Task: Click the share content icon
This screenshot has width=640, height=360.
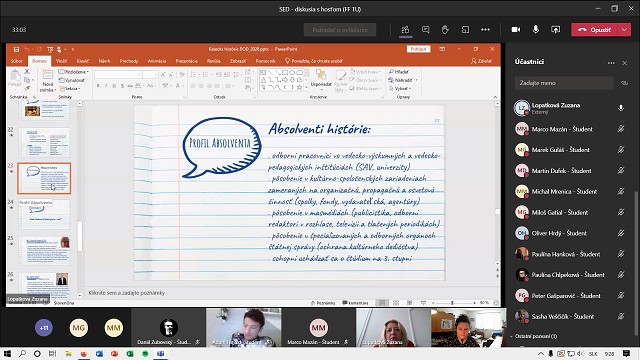Action: [556, 30]
